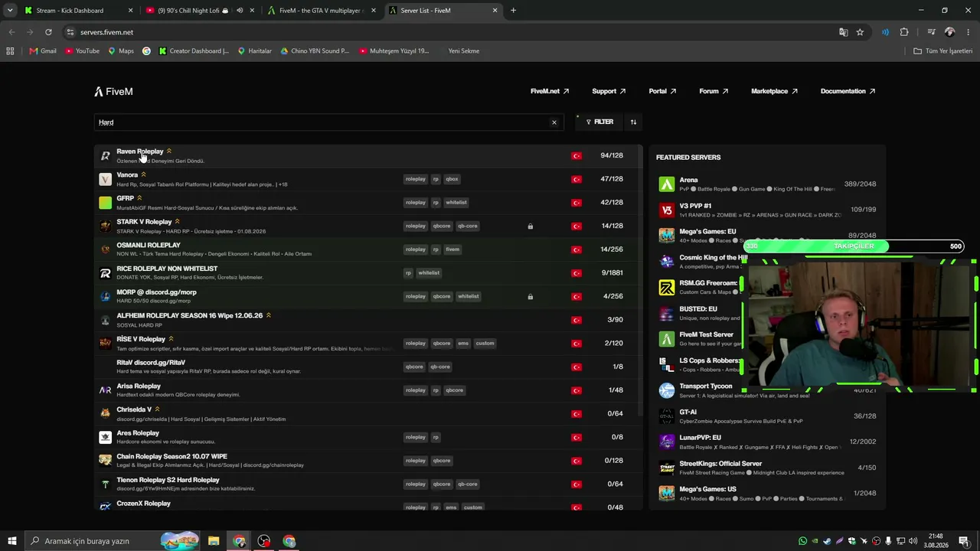Open the featured V3 PVP #1 server
This screenshot has width=980, height=551.
[x=767, y=210]
